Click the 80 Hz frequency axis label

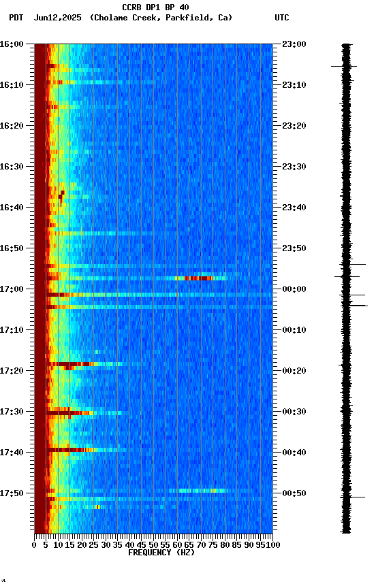(225, 545)
